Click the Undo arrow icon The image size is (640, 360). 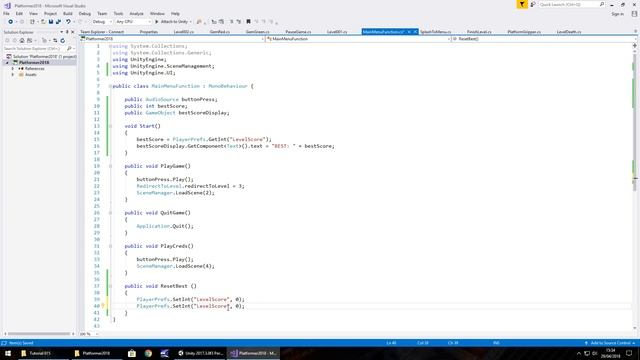pyautogui.click(x=68, y=22)
